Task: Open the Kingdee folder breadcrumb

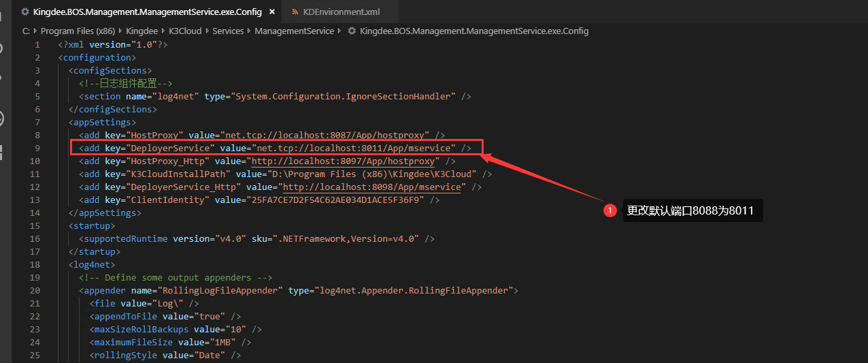Action: [141, 31]
